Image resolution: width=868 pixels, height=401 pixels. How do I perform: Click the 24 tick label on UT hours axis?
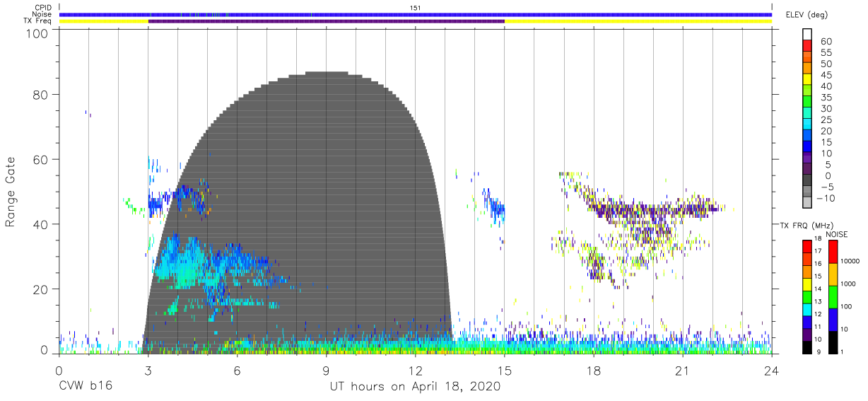[772, 371]
